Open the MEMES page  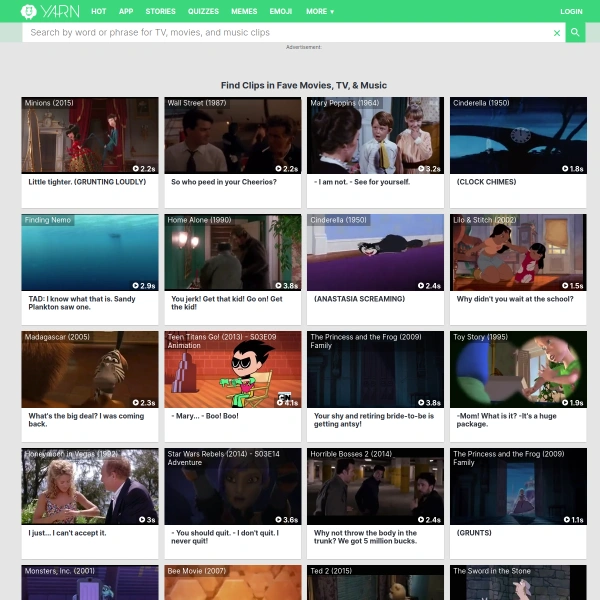click(x=243, y=12)
